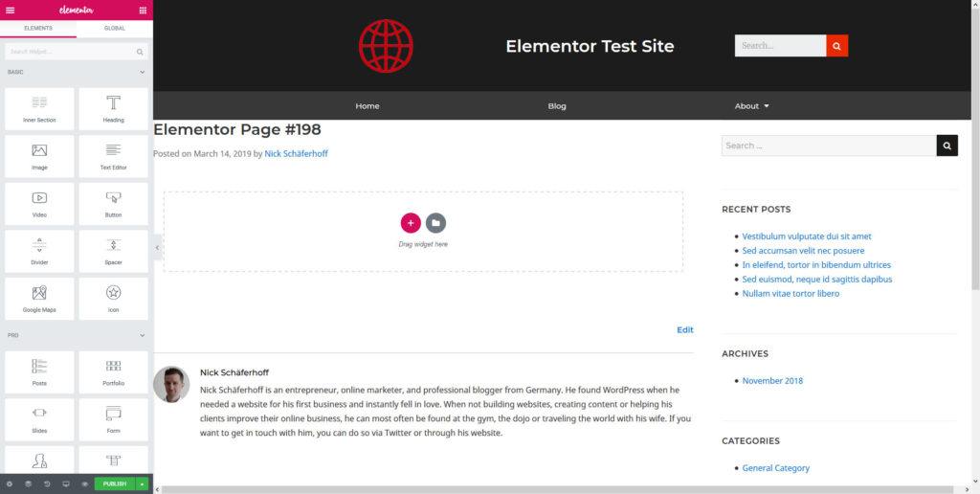Open the About menu dropdown
This screenshot has height=494, width=980.
click(751, 105)
